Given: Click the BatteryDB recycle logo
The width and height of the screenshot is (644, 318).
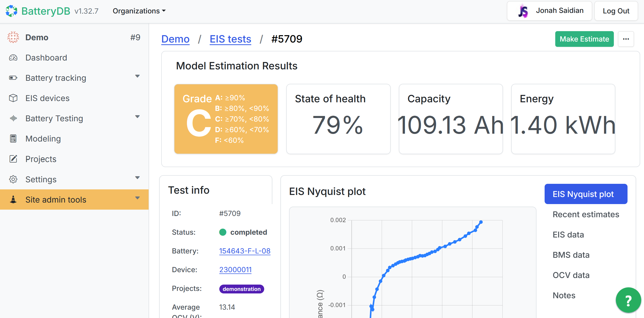Looking at the screenshot, I should tap(12, 11).
